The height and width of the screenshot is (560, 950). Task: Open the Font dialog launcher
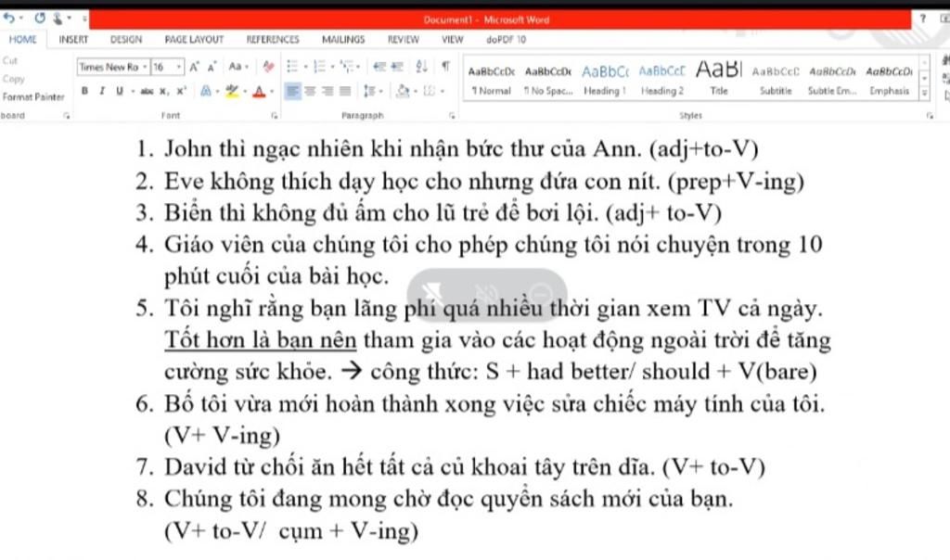[275, 115]
